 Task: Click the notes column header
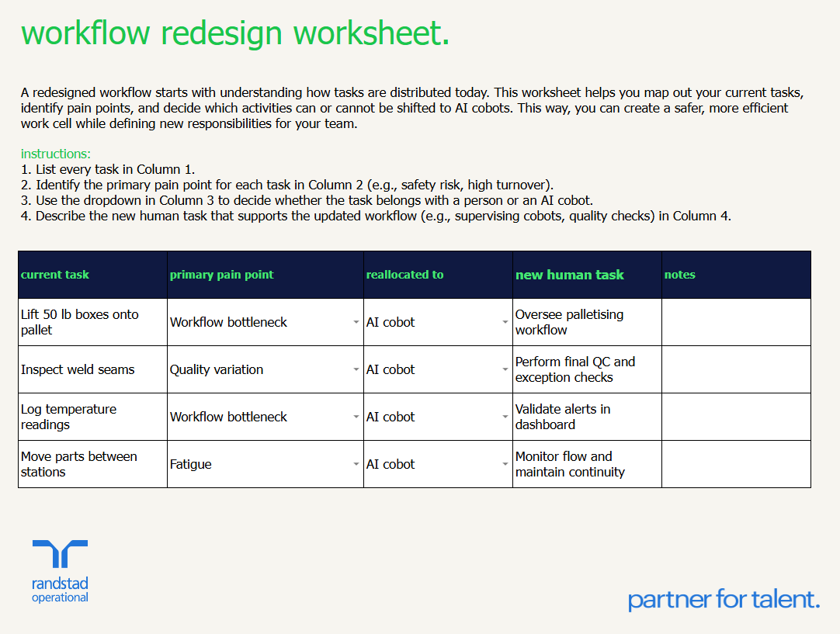click(679, 275)
